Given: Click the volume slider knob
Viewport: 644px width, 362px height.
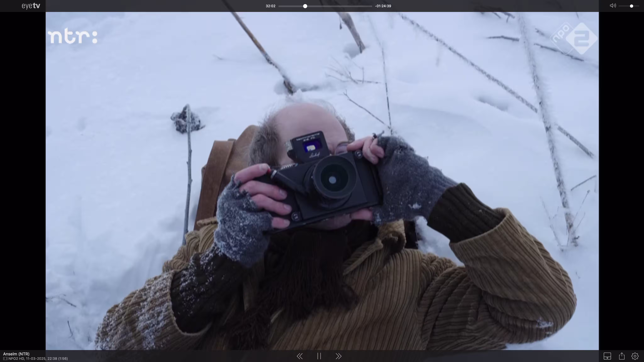Looking at the screenshot, I should point(631,6).
